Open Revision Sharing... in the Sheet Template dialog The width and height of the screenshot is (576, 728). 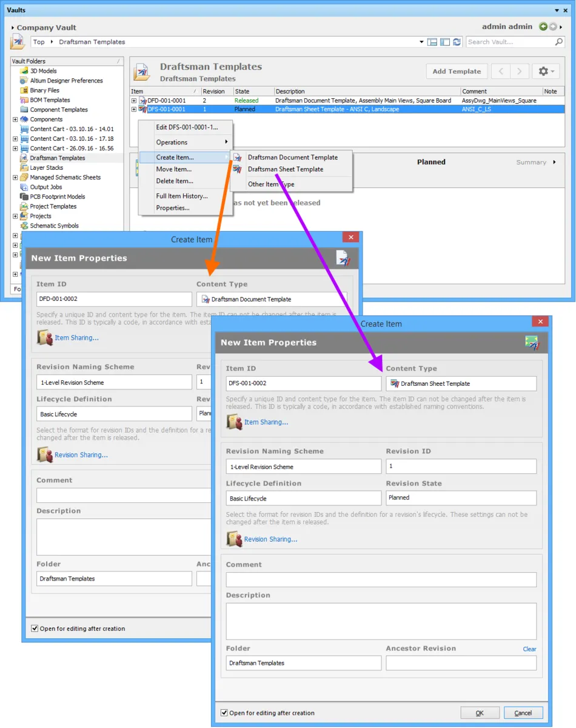[270, 539]
